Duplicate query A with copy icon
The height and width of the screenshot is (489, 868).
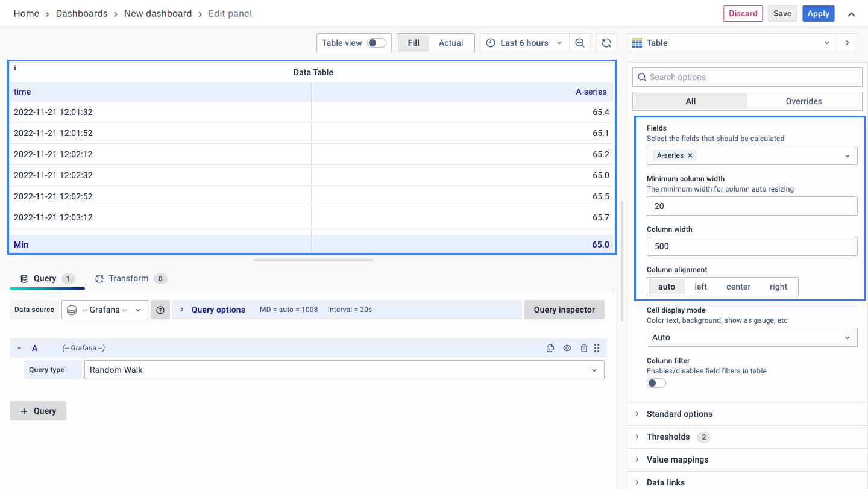(550, 348)
